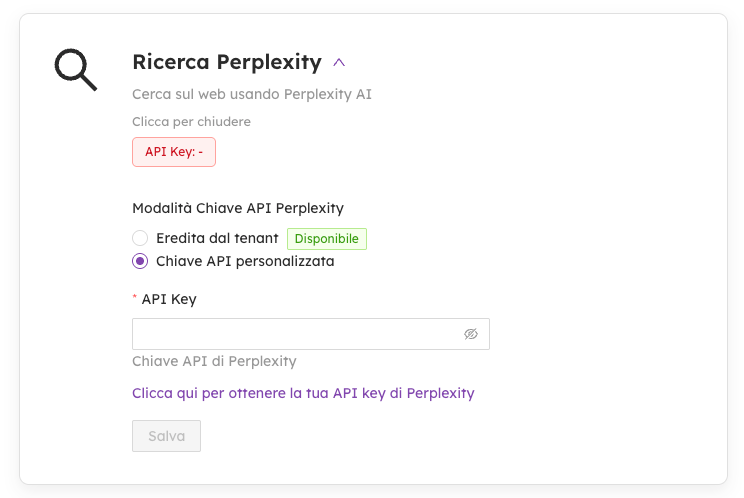744x498 pixels.
Task: Click the word 'Perplexity' in the purple link
Action: click(440, 393)
